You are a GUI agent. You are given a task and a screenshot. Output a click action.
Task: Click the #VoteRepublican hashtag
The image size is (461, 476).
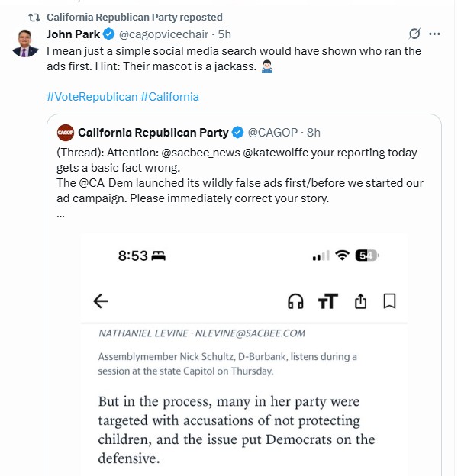pos(92,97)
